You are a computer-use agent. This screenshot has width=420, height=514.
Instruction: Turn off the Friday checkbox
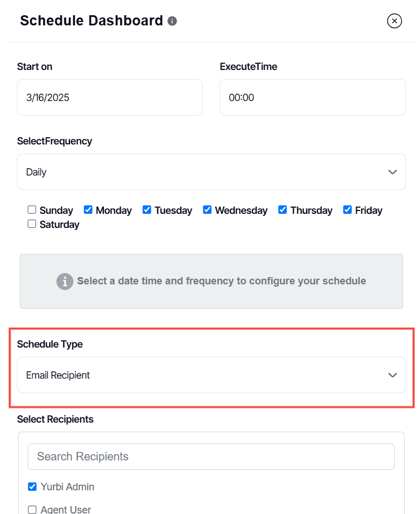[x=347, y=209]
